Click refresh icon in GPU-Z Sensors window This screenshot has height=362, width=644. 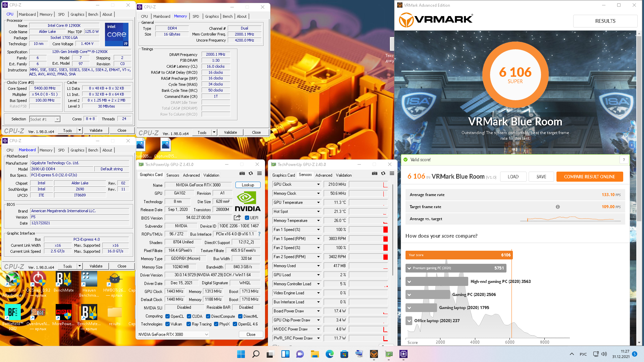tap(383, 174)
